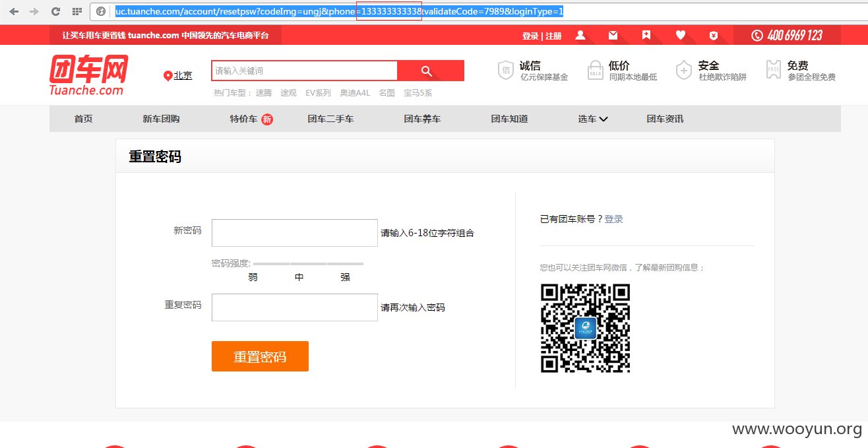The image size is (868, 448).
Task: Open the 团车资讯 nav tab
Action: 665,119
